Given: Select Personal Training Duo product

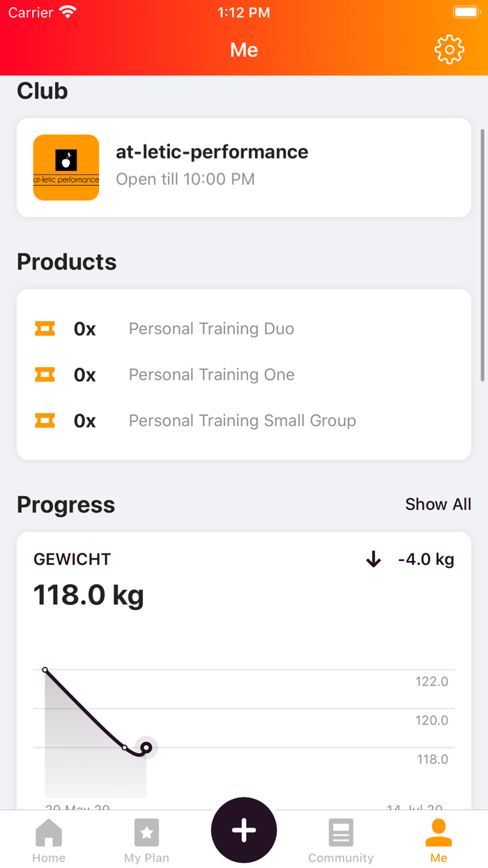Looking at the screenshot, I should [211, 329].
